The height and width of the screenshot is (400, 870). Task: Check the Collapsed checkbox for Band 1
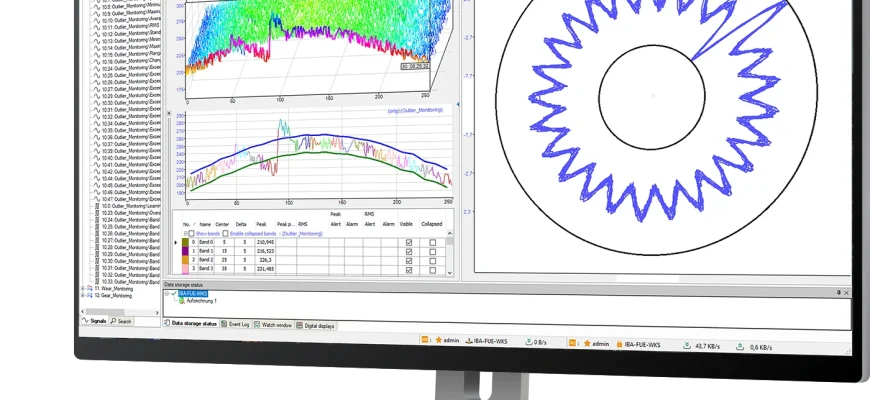click(x=432, y=250)
